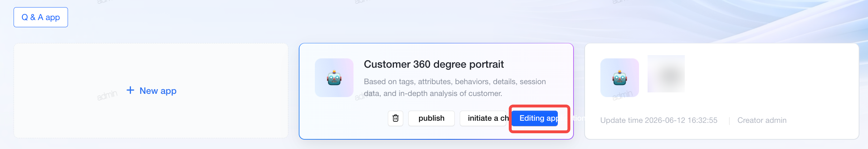Screen dimensions: 868x149
Task: Click the divider between update time and creator
Action: click(729, 121)
